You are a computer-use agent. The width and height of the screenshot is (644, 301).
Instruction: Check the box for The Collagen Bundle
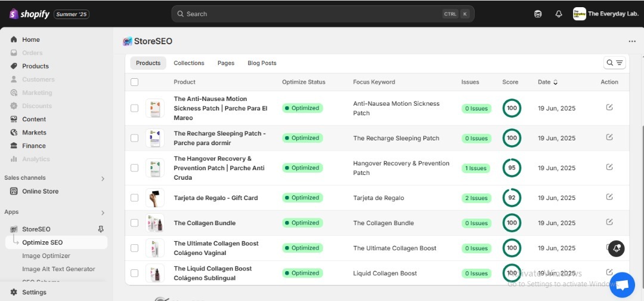134,223
